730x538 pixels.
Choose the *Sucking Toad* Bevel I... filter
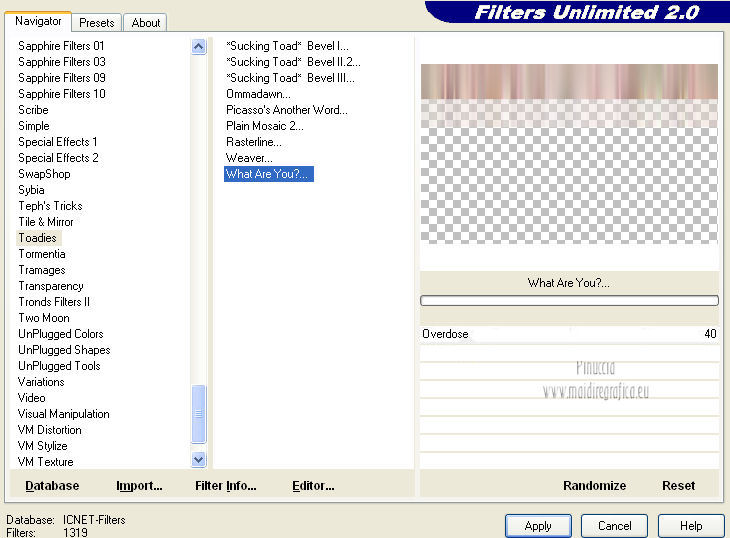tap(287, 46)
